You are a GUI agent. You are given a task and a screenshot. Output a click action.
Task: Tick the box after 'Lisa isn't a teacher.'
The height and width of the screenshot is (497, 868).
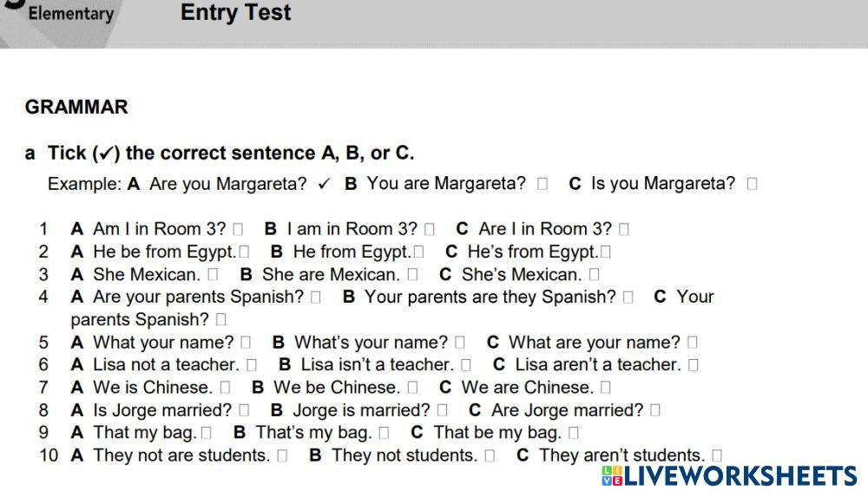[466, 365]
